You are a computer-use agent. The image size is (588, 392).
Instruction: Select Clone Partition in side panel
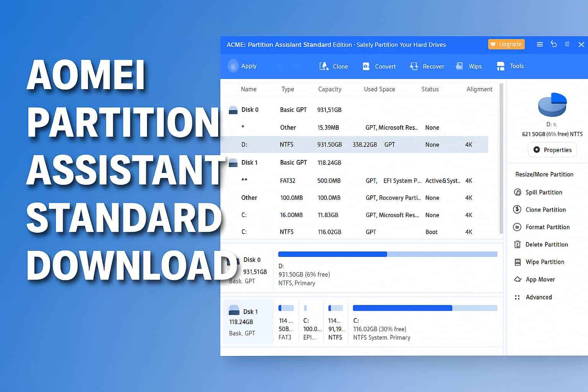[545, 209]
